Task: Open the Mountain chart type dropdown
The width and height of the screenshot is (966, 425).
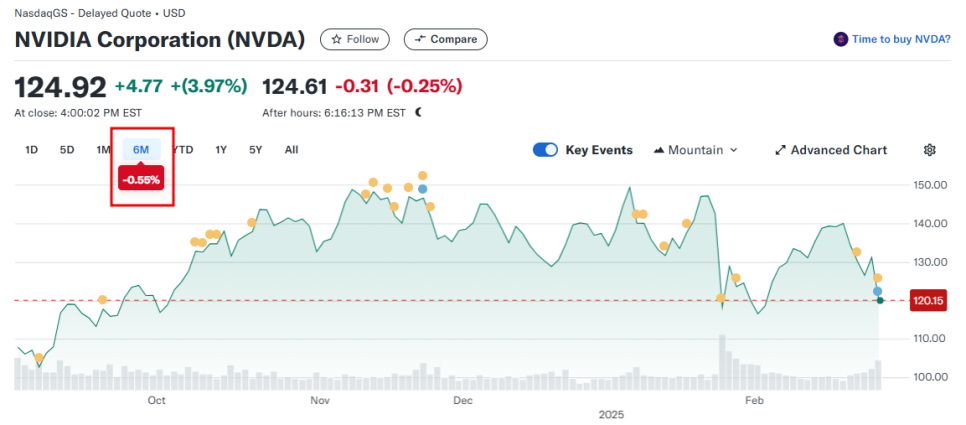Action: click(696, 150)
